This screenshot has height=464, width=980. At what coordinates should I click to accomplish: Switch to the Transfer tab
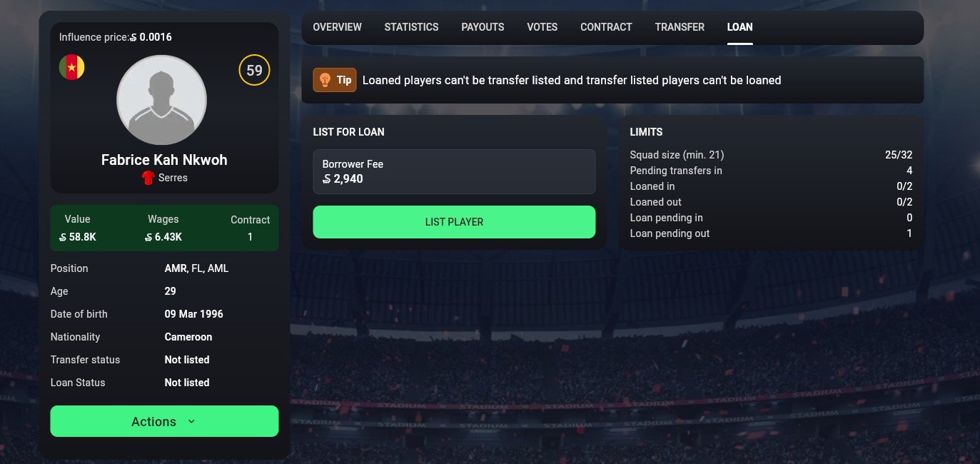(x=680, y=27)
